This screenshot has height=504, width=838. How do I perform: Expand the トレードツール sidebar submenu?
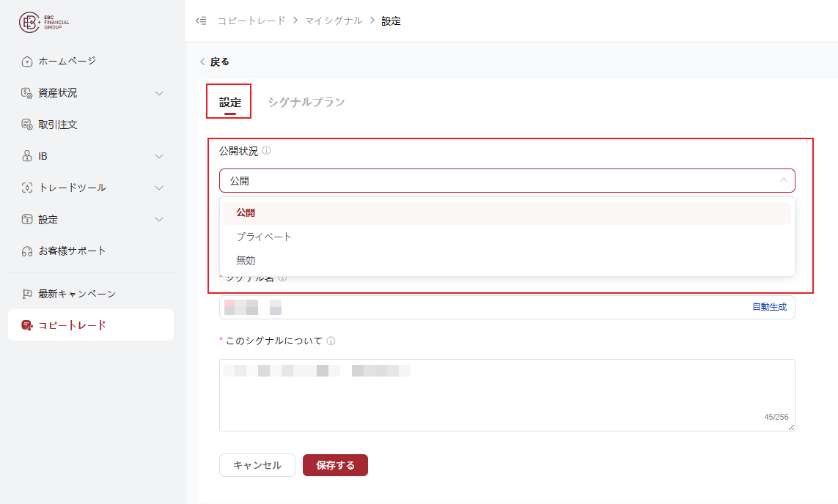[x=158, y=188]
